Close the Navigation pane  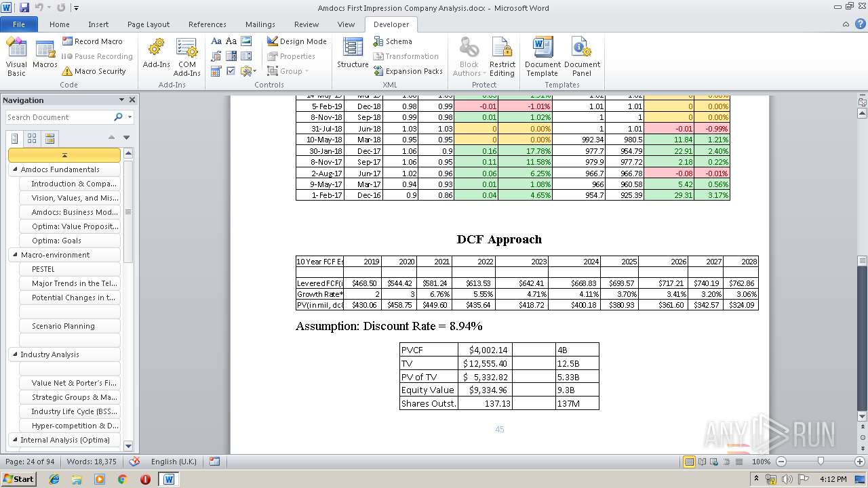pos(132,100)
